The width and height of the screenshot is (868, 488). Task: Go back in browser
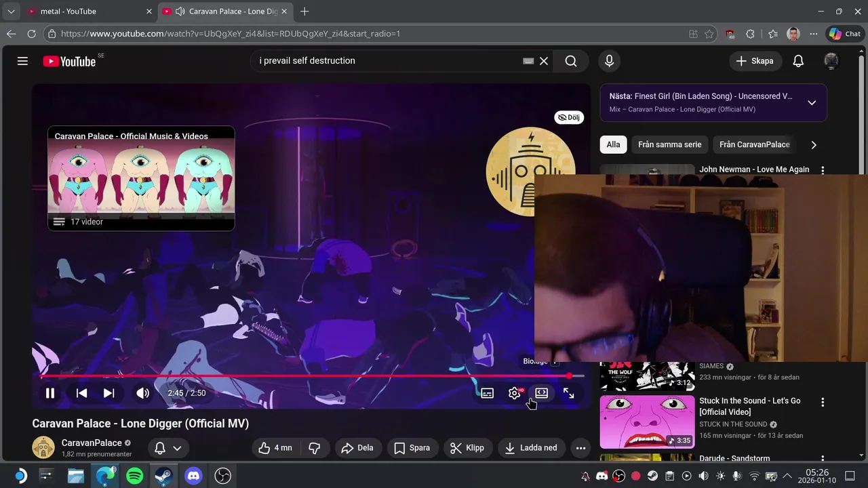pos(11,34)
